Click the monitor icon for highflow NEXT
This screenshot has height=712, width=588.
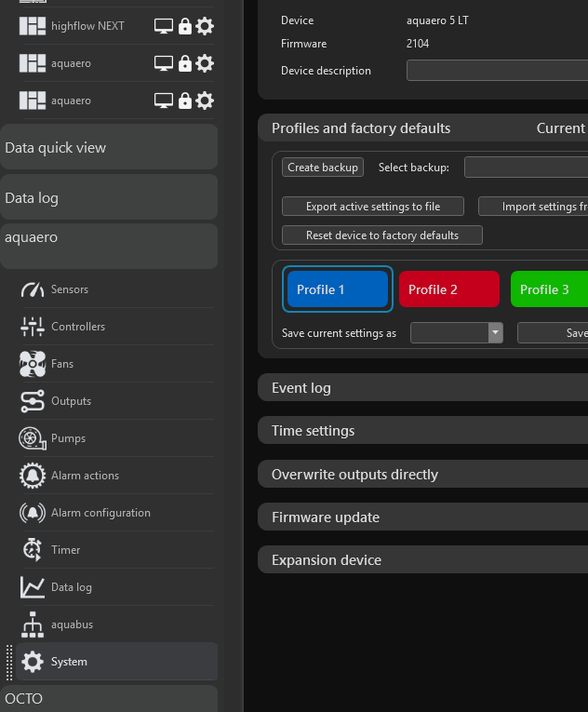click(164, 26)
